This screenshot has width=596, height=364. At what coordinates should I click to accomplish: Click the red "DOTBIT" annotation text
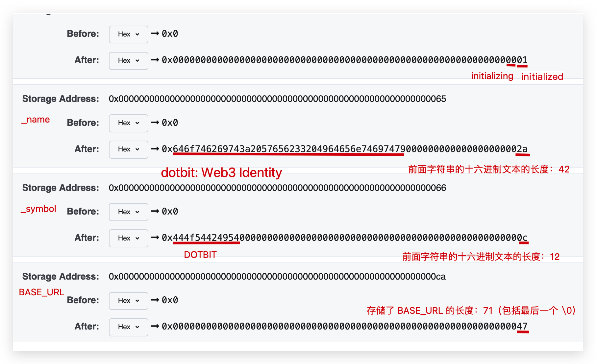(x=200, y=255)
